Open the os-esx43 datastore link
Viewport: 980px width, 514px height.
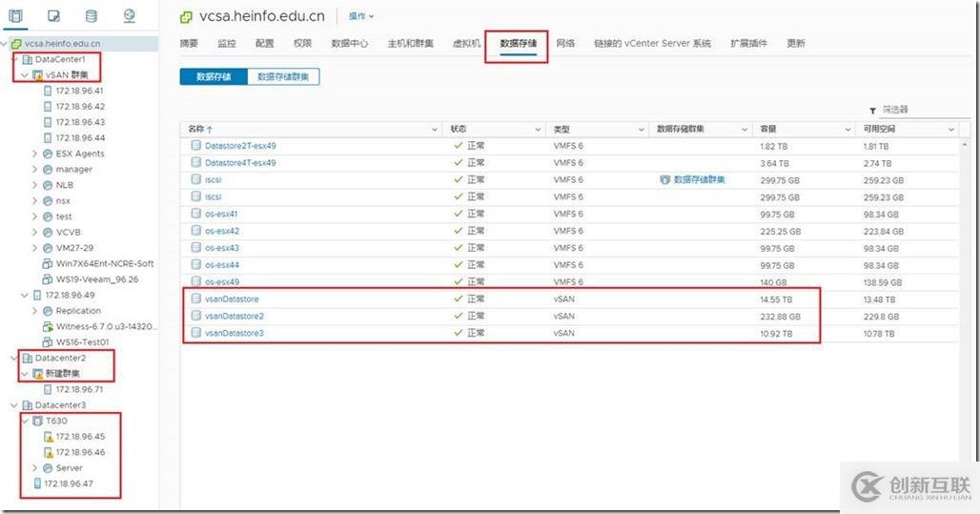tap(222, 248)
